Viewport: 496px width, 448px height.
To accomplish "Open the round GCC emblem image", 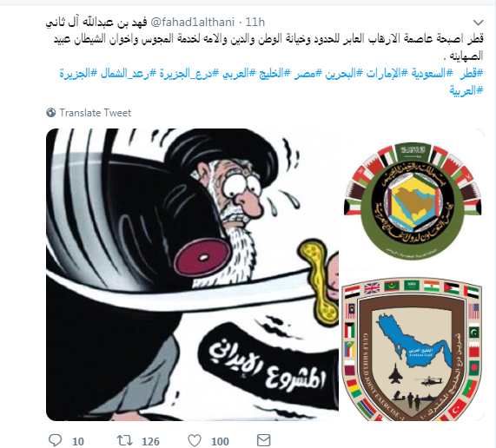I will [413, 201].
